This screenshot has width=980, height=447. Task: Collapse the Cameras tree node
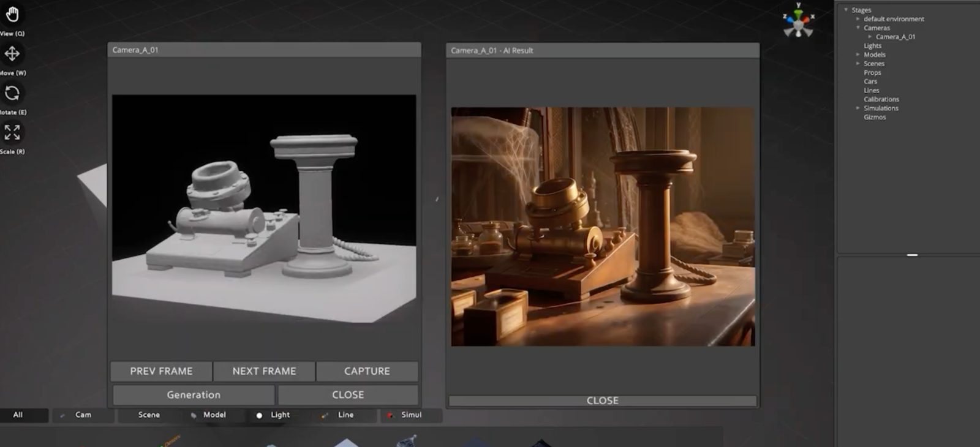(x=858, y=28)
